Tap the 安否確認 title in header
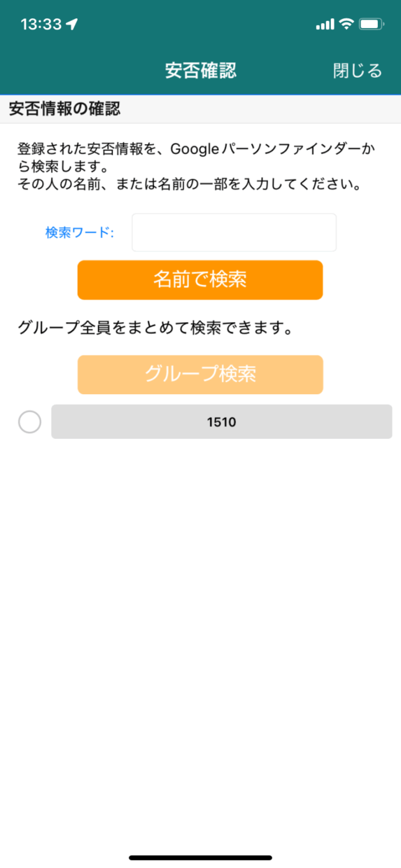Screen dimensions: 401x868 (201, 71)
